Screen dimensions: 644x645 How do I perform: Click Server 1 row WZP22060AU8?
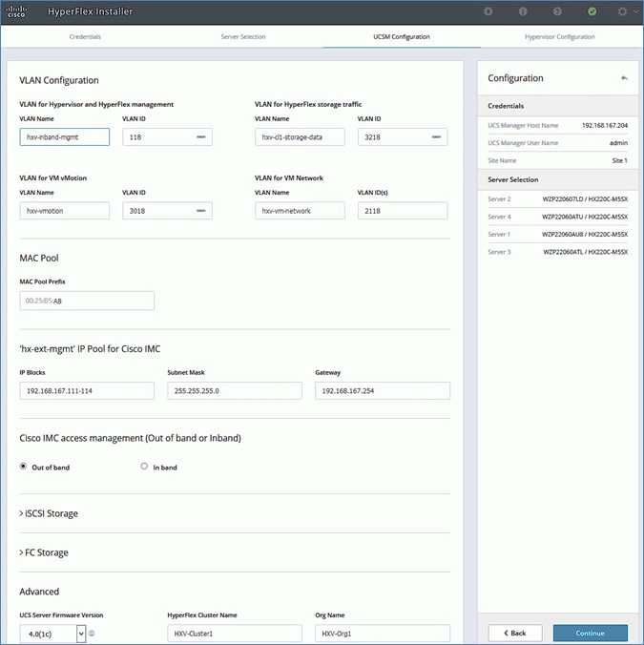tap(557, 235)
